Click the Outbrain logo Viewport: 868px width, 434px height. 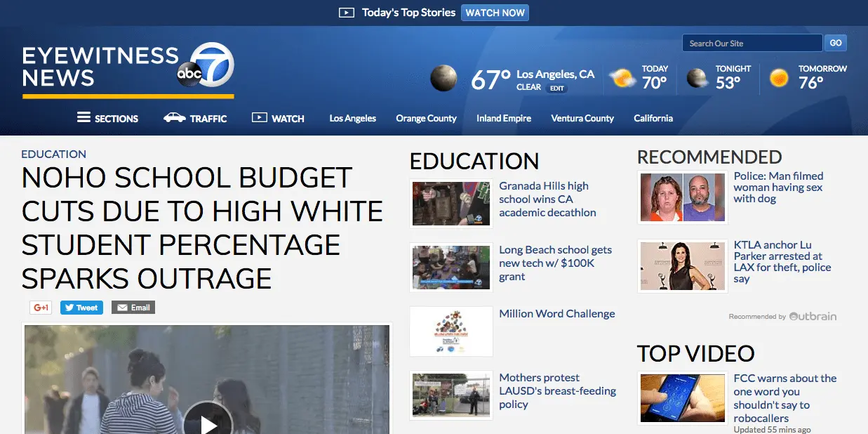[813, 316]
